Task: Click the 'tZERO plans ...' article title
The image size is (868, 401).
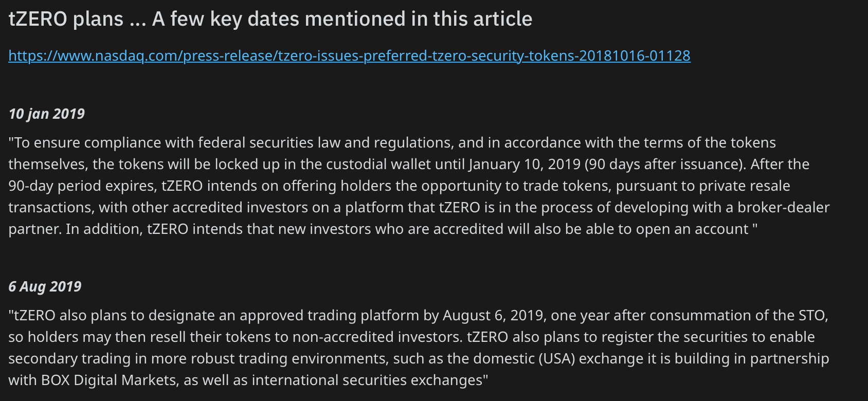Action: click(x=270, y=19)
